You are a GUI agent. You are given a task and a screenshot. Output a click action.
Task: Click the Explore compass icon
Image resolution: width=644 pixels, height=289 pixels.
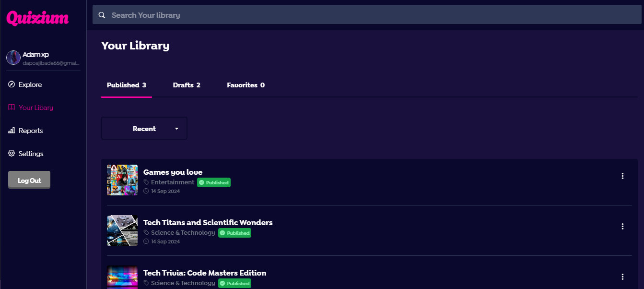coord(12,84)
